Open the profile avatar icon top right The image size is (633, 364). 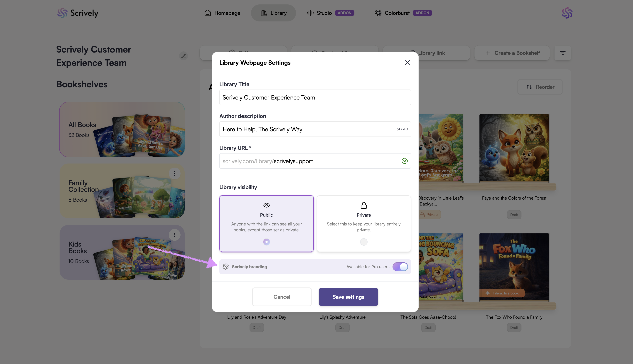coord(567,13)
